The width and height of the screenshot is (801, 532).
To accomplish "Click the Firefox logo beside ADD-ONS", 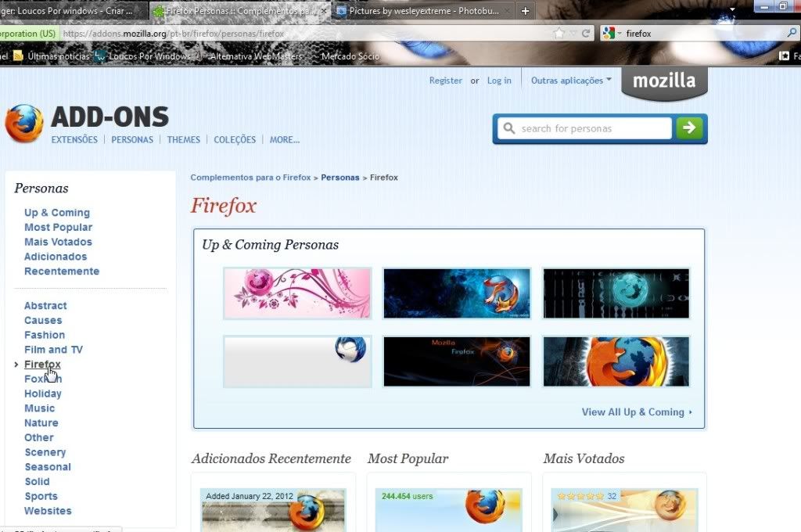I will (24, 124).
